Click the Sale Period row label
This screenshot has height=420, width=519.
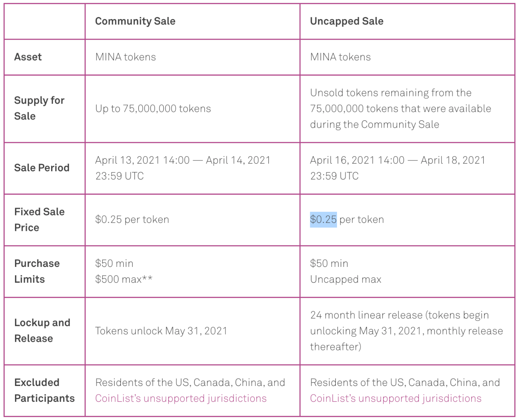tap(42, 168)
